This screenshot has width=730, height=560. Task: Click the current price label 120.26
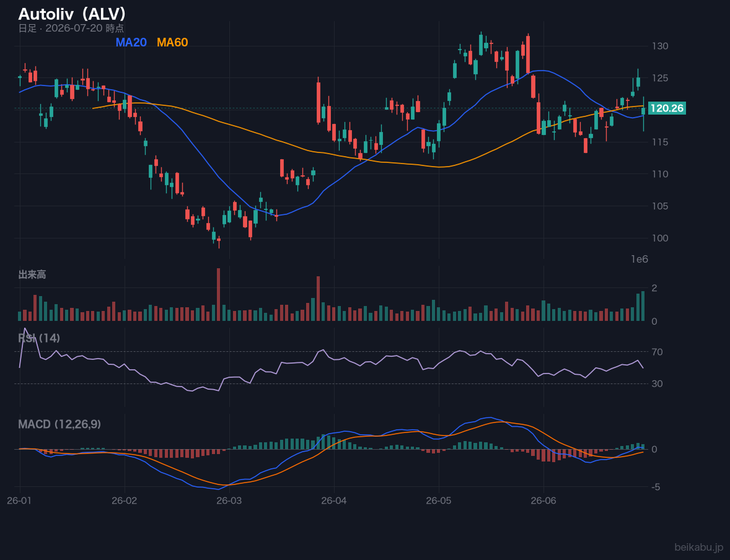tap(667, 108)
